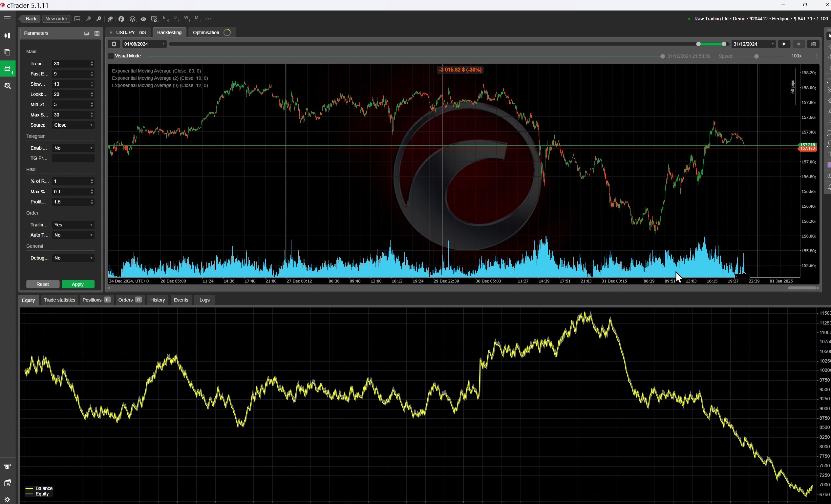Open backtest end date 31/12/2024 dropdown
This screenshot has height=504, width=831.
coord(754,44)
